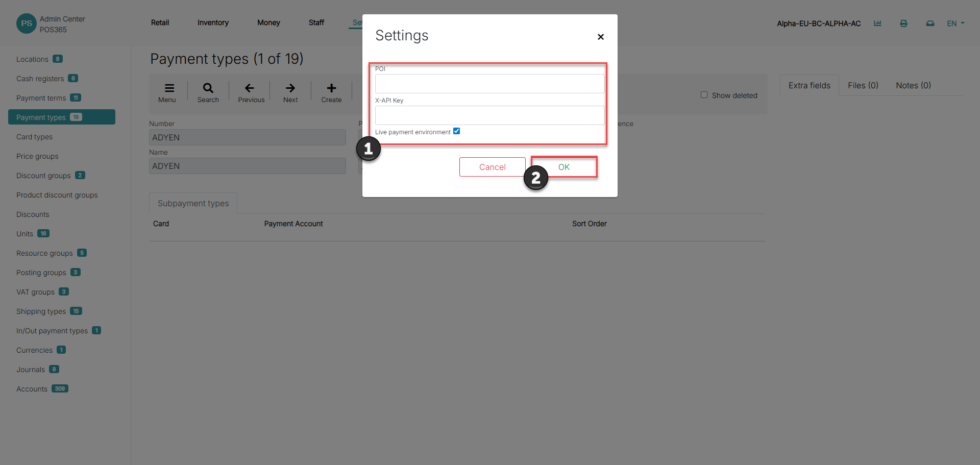Open the EN language dropdown

click(x=955, y=23)
